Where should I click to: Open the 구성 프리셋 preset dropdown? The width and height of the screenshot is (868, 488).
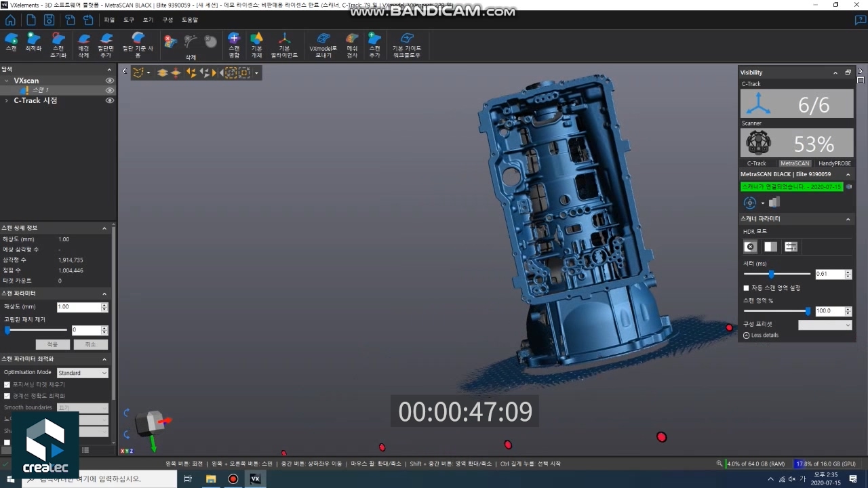(825, 325)
